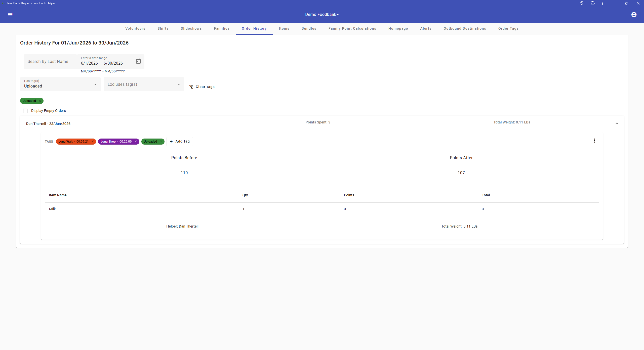
Task: Click the Total column header
Action: 486,195
